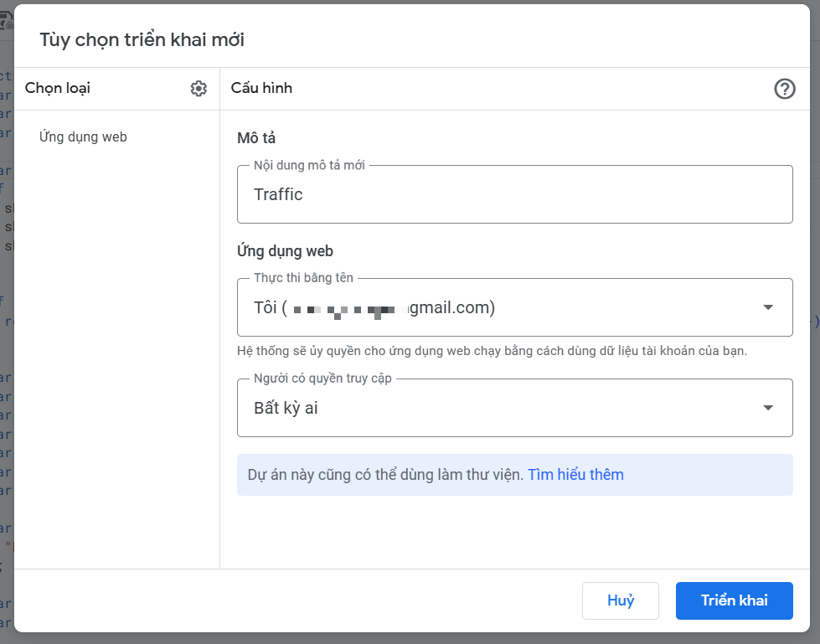Click the Traffic description input field
820x644 pixels.
click(514, 195)
